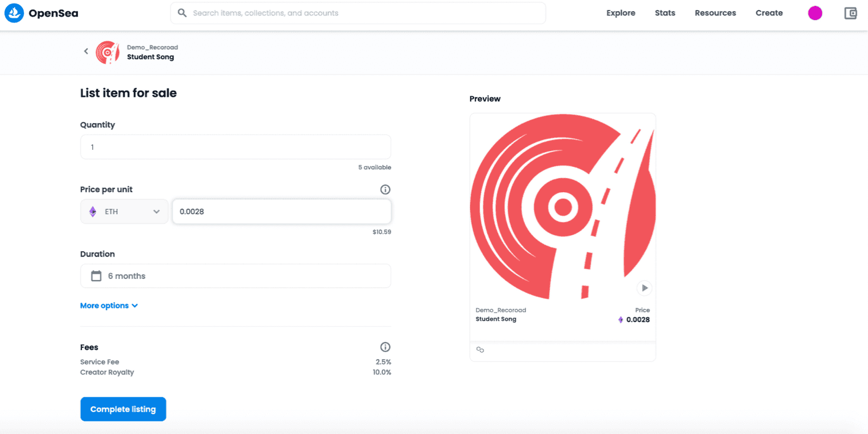This screenshot has height=434, width=868.
Task: Open the Create menu item
Action: coord(769,13)
